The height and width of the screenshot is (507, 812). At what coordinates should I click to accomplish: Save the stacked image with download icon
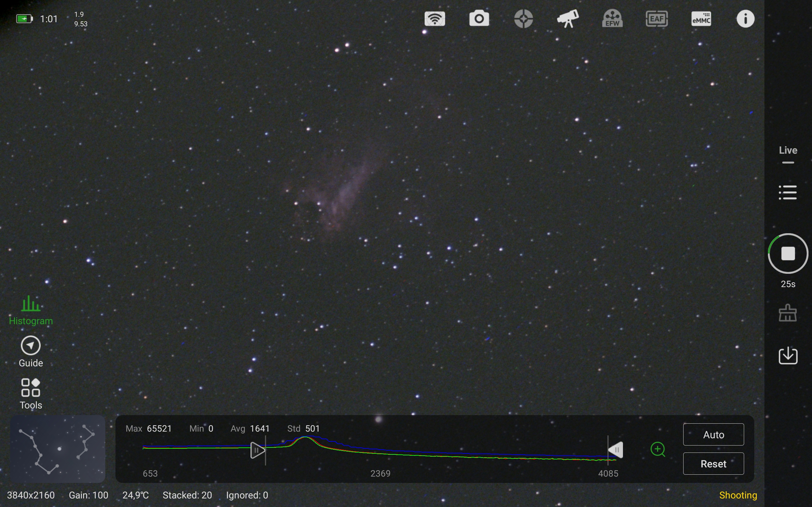pos(788,356)
